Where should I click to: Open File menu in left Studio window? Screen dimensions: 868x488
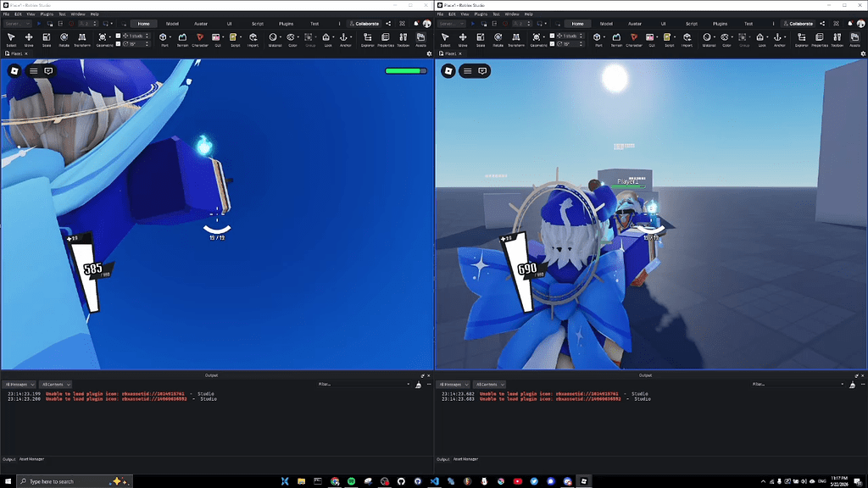(6, 14)
